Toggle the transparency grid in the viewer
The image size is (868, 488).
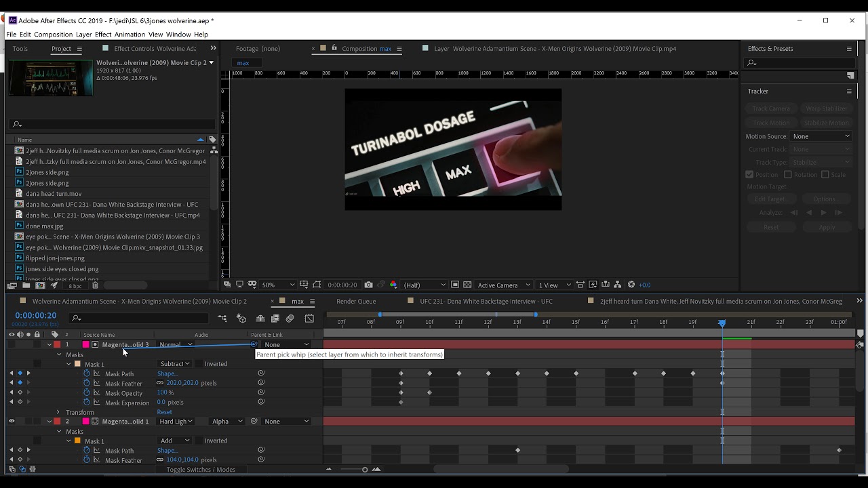coord(467,285)
